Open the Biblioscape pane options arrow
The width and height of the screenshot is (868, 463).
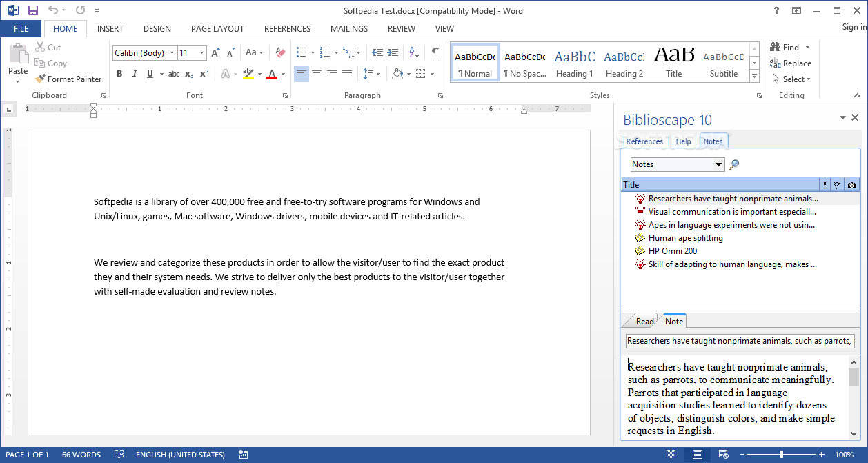click(842, 118)
